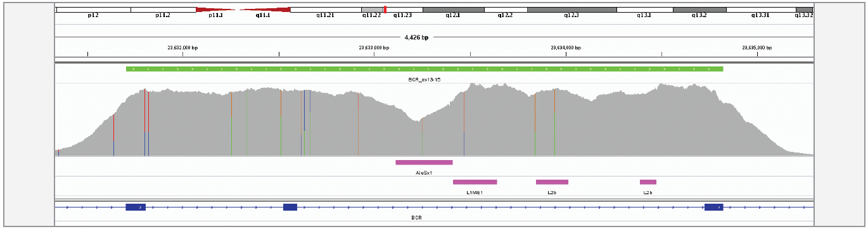Click the 23,632,000 bp ruler mark
The image size is (868, 229).
pyautogui.click(x=182, y=47)
